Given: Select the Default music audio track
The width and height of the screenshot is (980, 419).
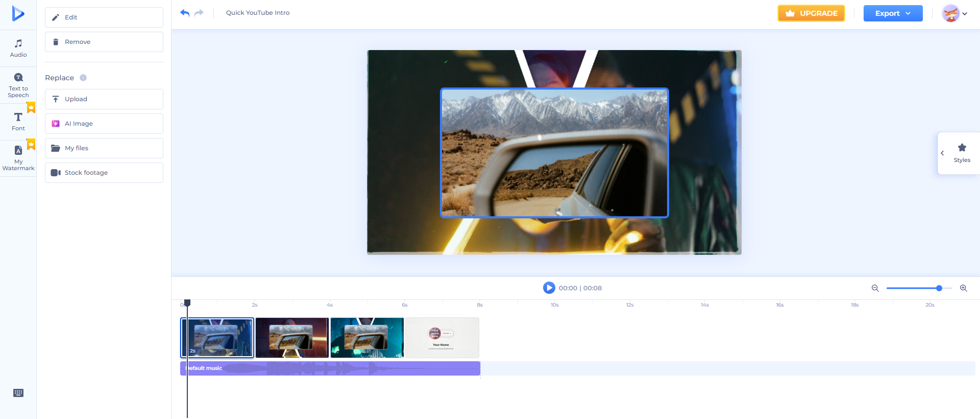Looking at the screenshot, I should [x=330, y=368].
